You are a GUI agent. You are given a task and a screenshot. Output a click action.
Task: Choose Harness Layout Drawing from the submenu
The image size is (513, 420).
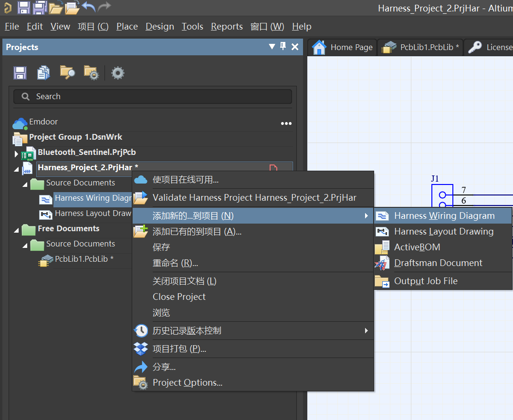[x=443, y=231]
